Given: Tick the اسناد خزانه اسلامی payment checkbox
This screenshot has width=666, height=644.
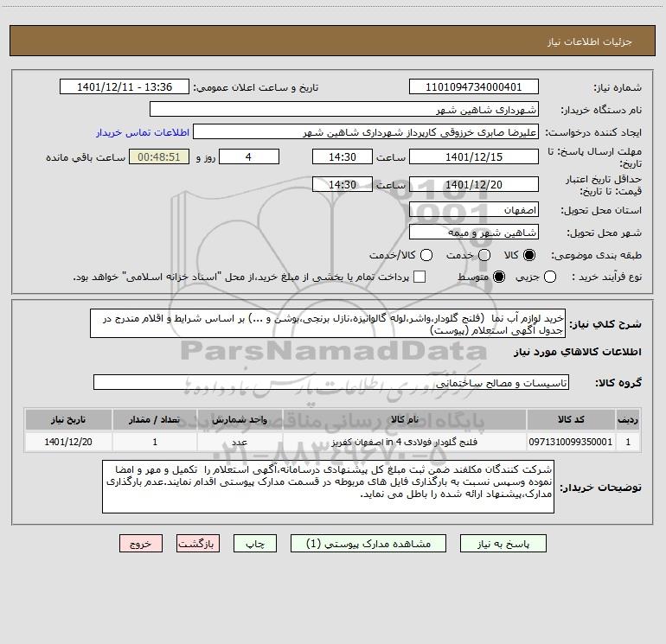Looking at the screenshot, I should (x=419, y=277).
